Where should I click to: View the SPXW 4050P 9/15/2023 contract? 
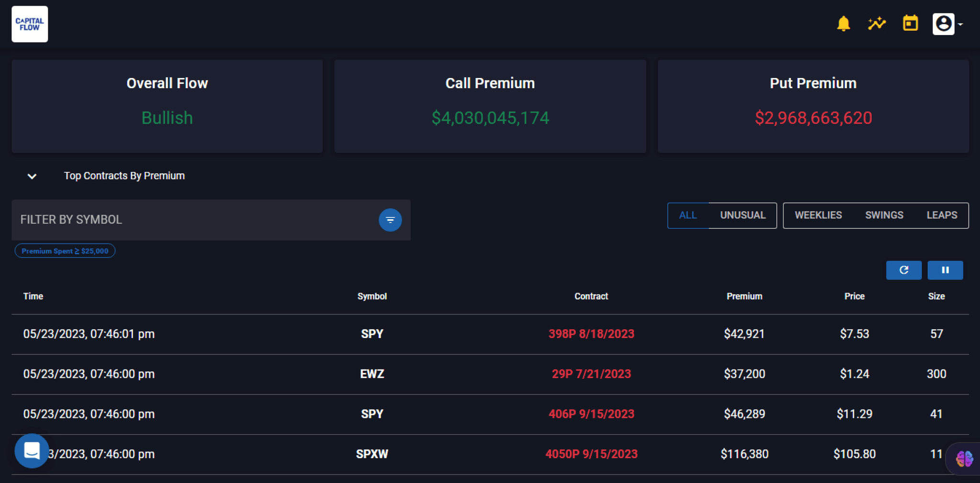tap(591, 454)
